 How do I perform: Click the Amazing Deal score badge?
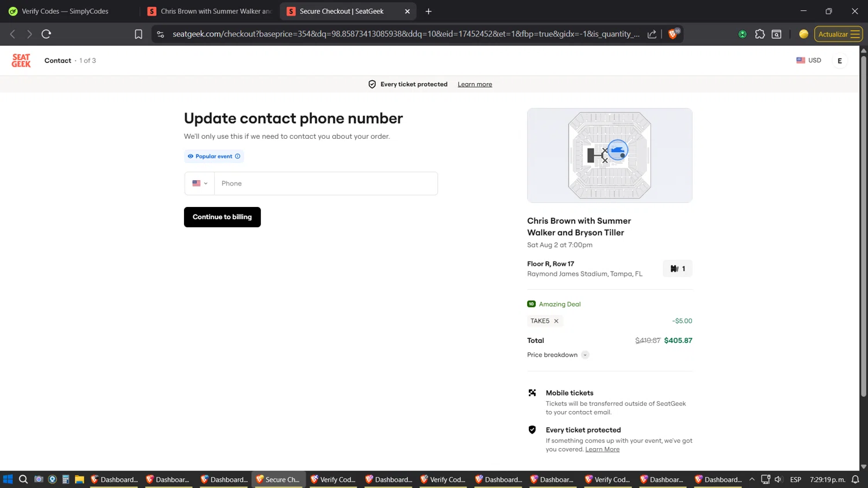point(531,304)
